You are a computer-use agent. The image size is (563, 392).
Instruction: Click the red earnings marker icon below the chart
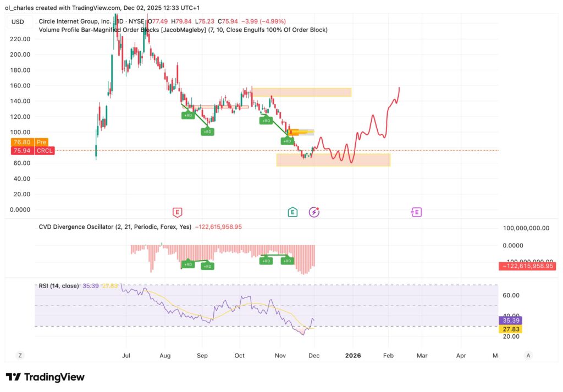(x=178, y=211)
